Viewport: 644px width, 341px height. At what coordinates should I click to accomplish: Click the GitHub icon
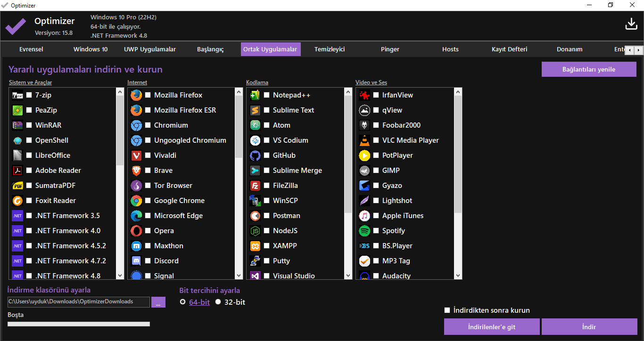[255, 155]
